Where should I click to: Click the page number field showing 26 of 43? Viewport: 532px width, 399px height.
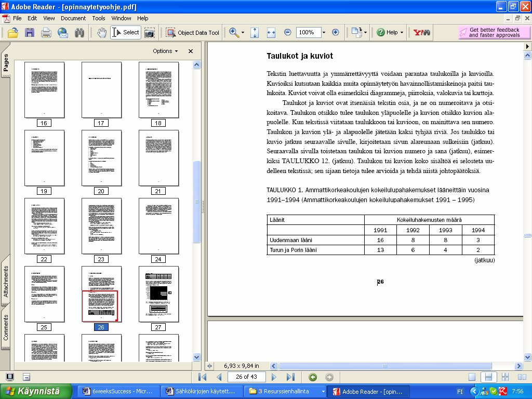pyautogui.click(x=247, y=377)
